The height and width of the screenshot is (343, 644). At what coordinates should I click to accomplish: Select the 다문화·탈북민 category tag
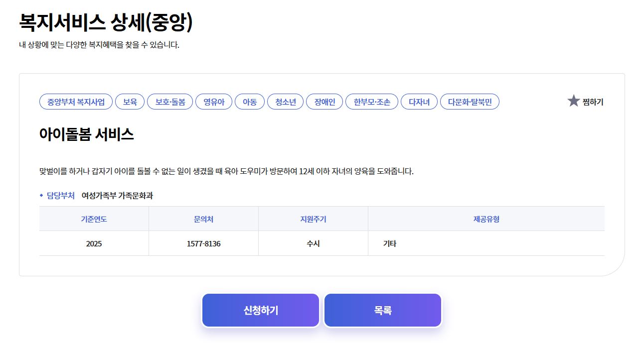click(x=469, y=101)
